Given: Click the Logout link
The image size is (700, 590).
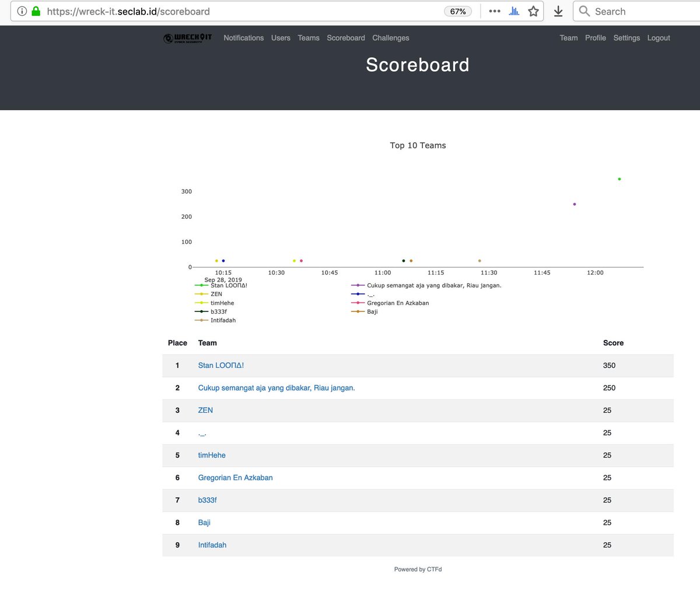Looking at the screenshot, I should point(659,38).
